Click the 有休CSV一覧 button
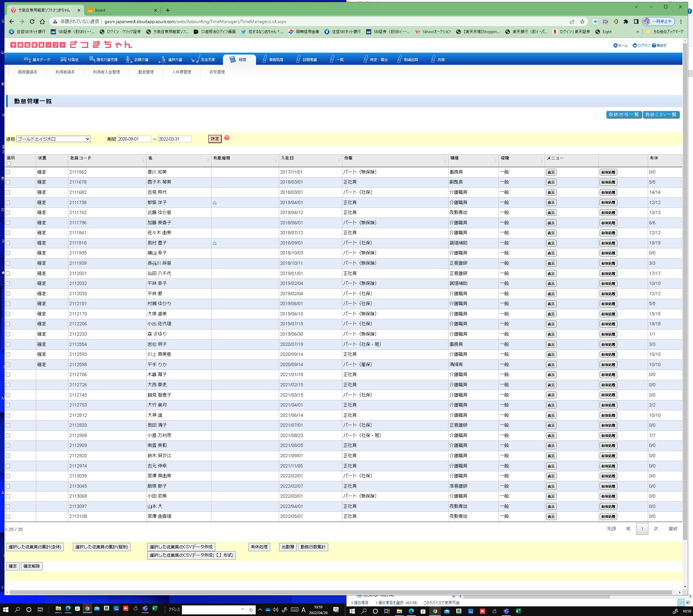693x616 pixels. pos(661,115)
